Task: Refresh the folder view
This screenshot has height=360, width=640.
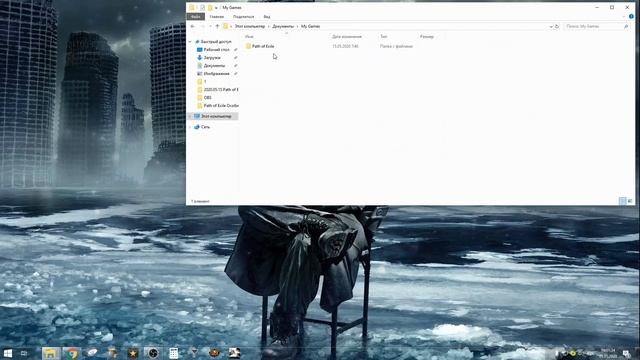Action: 557,26
